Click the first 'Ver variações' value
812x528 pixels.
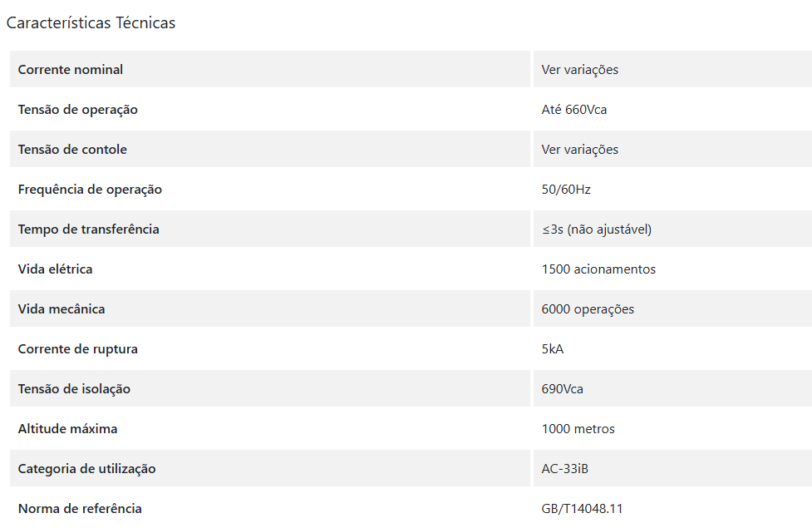pos(580,70)
